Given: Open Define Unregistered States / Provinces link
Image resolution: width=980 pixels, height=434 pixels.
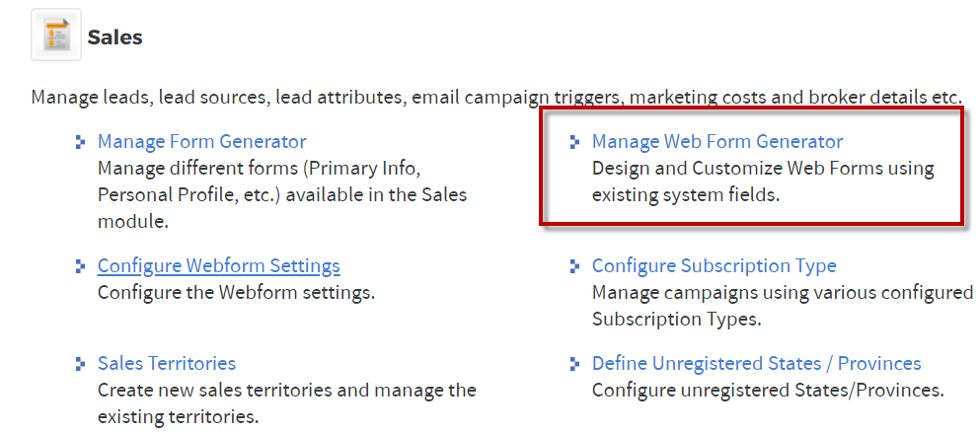Looking at the screenshot, I should coord(757,363).
